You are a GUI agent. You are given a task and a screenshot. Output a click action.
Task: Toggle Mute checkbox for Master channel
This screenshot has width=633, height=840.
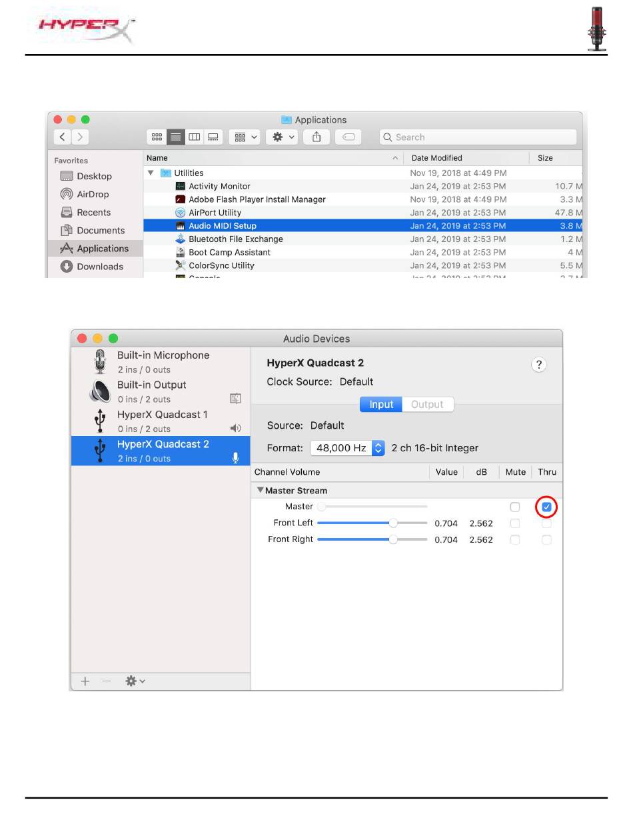coord(515,507)
